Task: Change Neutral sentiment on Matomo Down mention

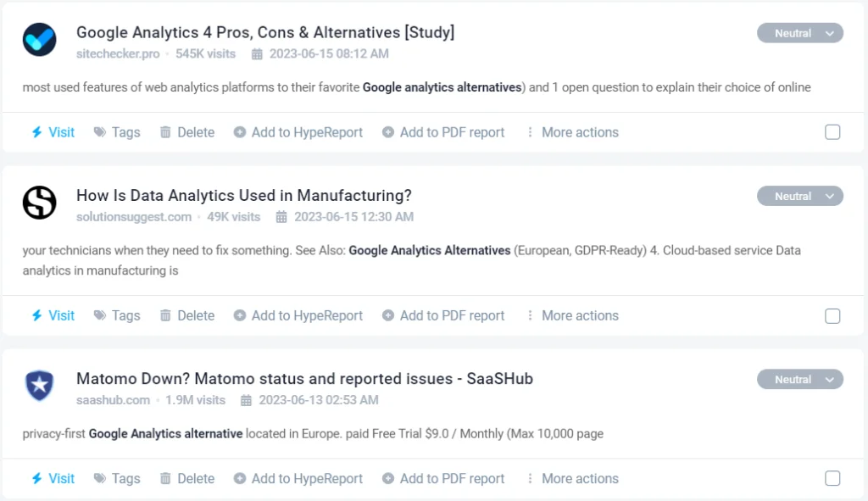Action: [x=799, y=379]
